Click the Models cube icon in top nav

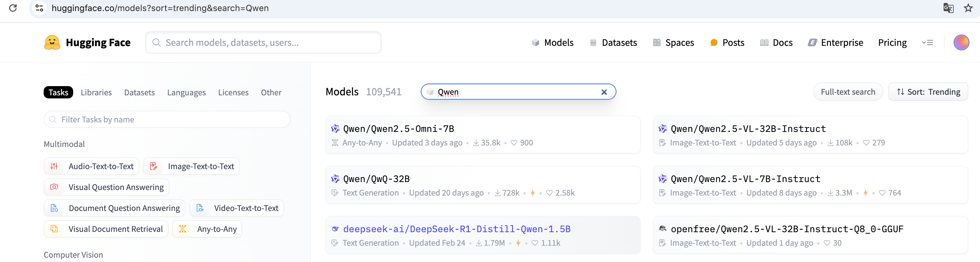click(x=535, y=43)
